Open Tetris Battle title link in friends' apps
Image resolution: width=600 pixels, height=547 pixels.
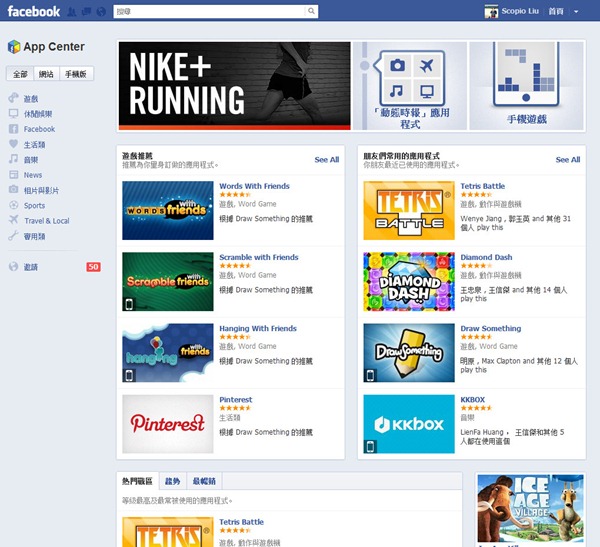pos(483,186)
